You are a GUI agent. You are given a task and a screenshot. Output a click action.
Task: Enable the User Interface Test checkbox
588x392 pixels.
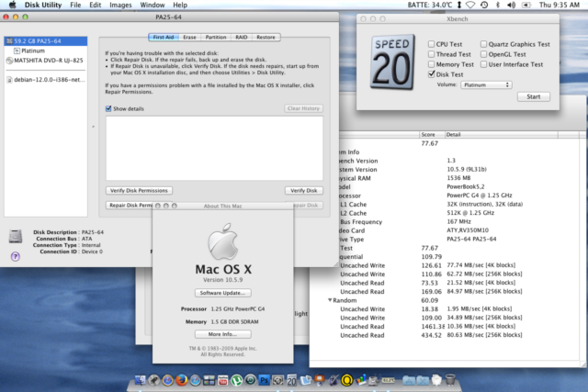[484, 64]
